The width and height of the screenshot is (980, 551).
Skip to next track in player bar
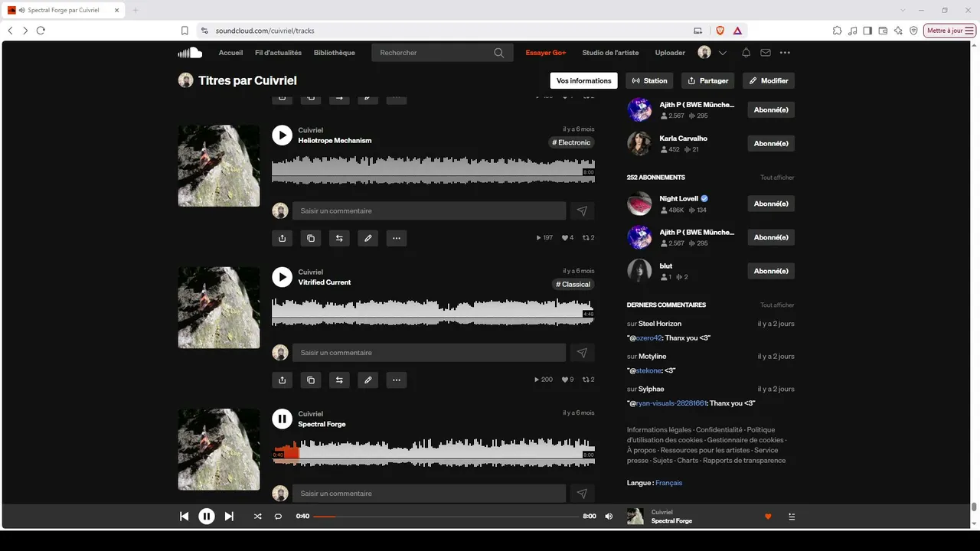click(x=229, y=517)
